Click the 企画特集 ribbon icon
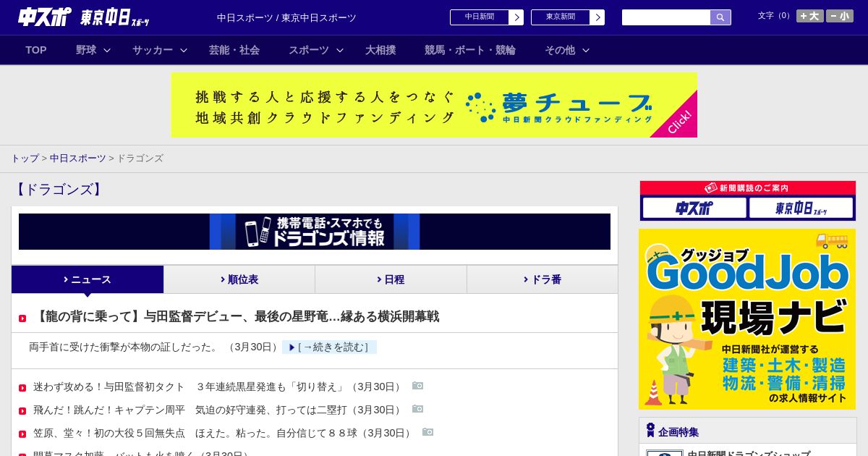The height and width of the screenshot is (456, 868). pos(650,431)
